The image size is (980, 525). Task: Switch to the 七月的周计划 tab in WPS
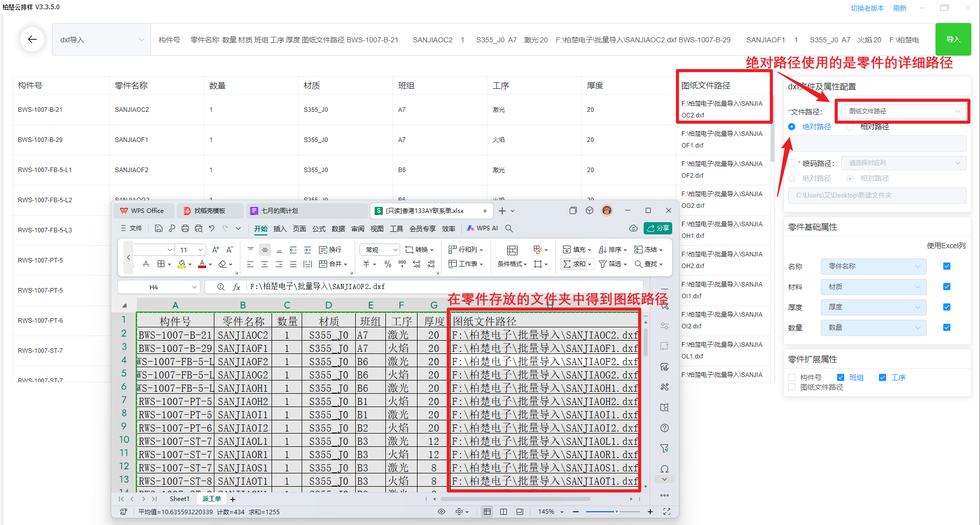(x=306, y=210)
